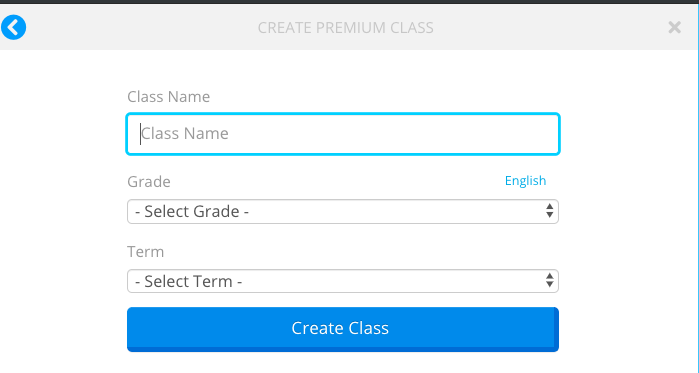Expand the grade list with its stepper arrows
This screenshot has height=373, width=699.
tap(549, 211)
